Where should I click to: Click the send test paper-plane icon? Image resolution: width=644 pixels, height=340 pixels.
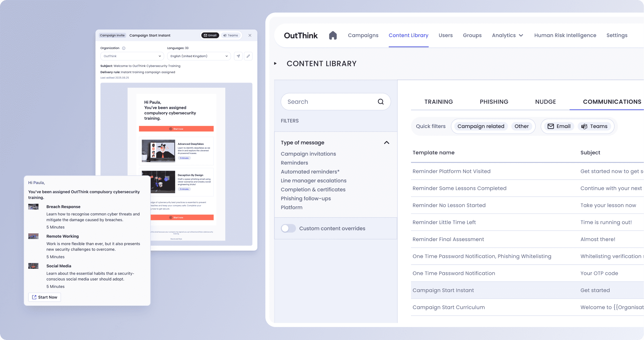pos(238,56)
